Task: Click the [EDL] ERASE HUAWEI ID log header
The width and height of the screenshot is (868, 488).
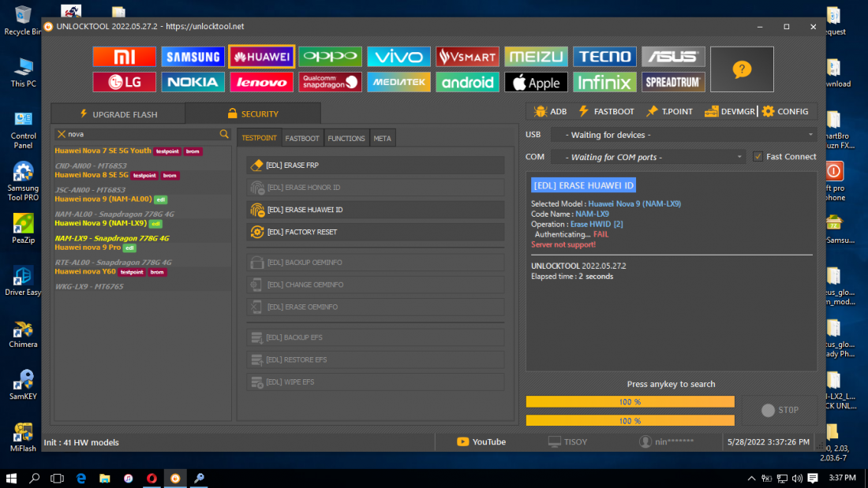Action: [x=583, y=185]
